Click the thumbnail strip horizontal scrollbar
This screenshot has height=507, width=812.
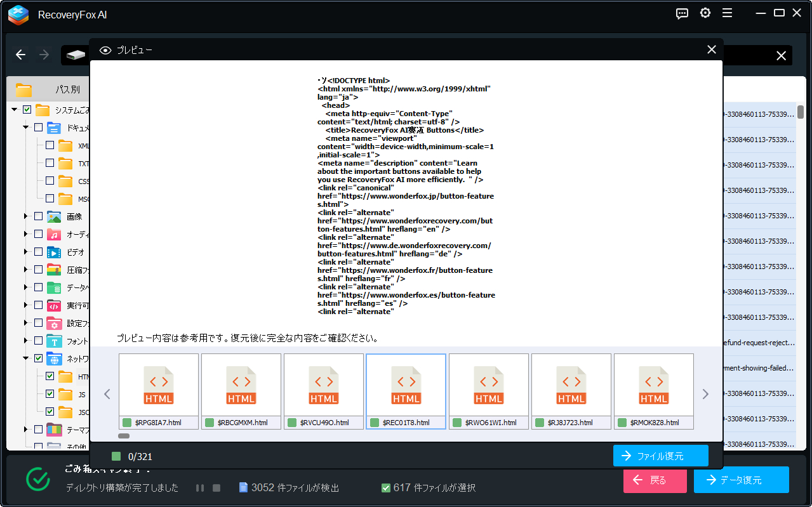[124, 436]
